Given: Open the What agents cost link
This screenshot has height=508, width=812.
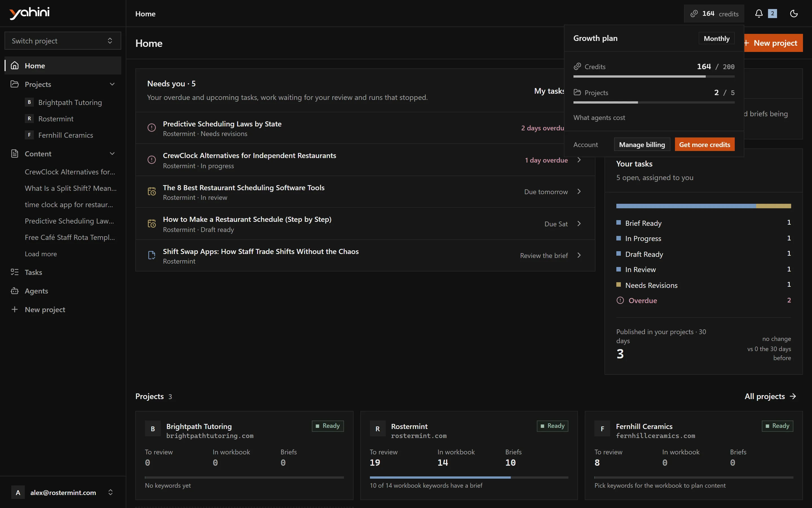Looking at the screenshot, I should [x=599, y=118].
